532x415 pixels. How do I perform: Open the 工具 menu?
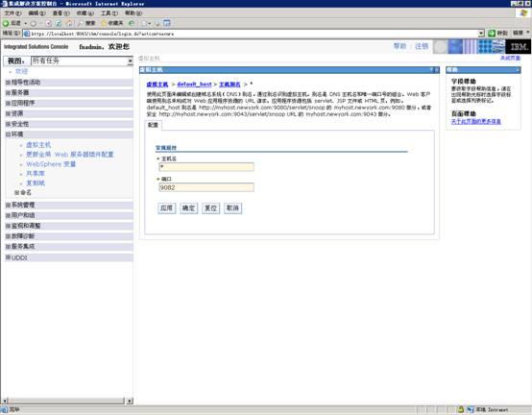pyautogui.click(x=109, y=13)
